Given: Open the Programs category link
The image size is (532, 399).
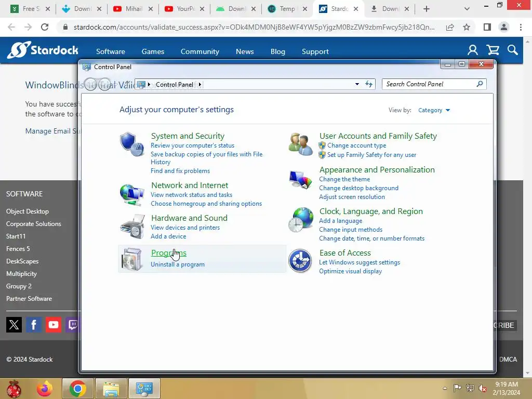Looking at the screenshot, I should click(169, 253).
